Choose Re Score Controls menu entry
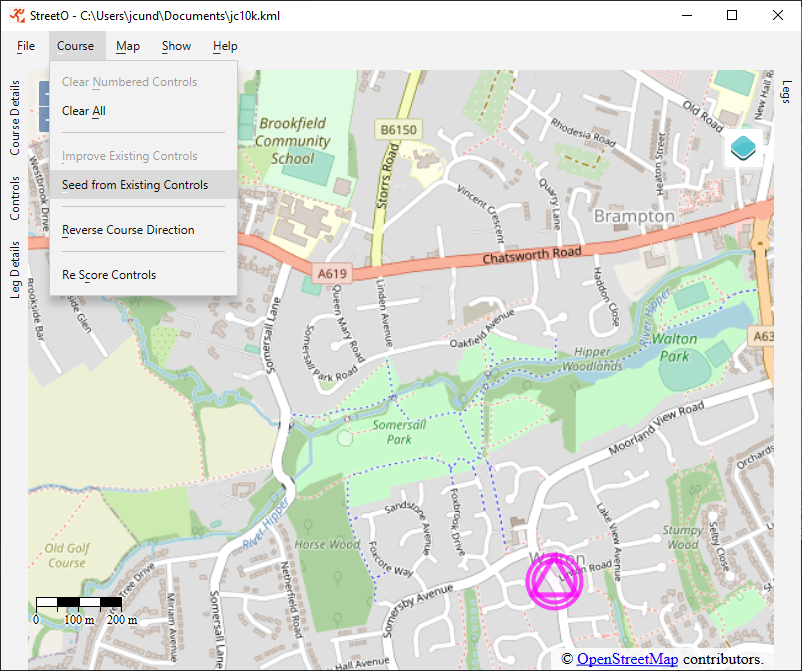Screen dimensions: 802x671 109,275
